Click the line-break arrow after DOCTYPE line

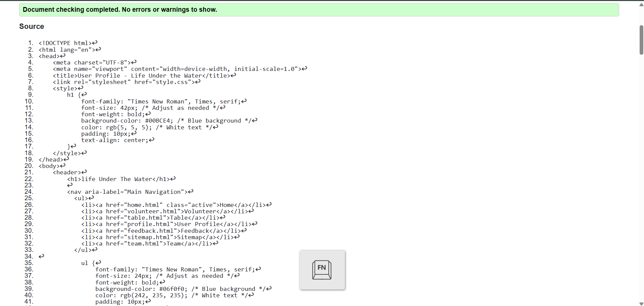95,43
